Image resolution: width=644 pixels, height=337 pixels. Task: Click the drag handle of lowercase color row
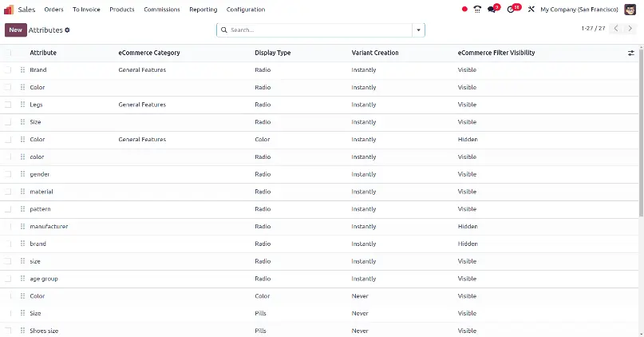coord(22,157)
